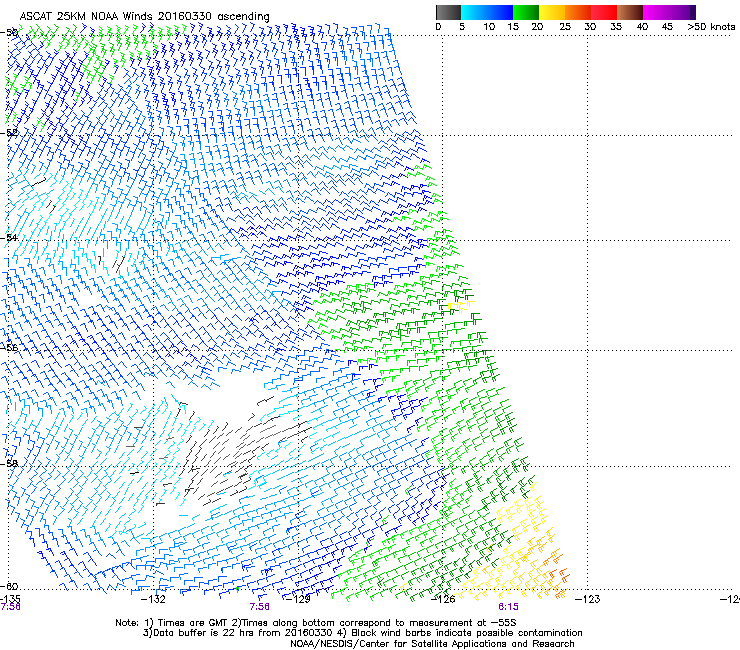Click the -58 latitude axis label

(9, 464)
